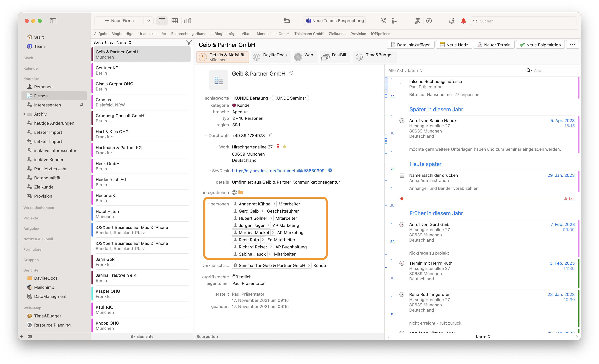Check the Namensschilder drucken task checkbox

coord(402,175)
